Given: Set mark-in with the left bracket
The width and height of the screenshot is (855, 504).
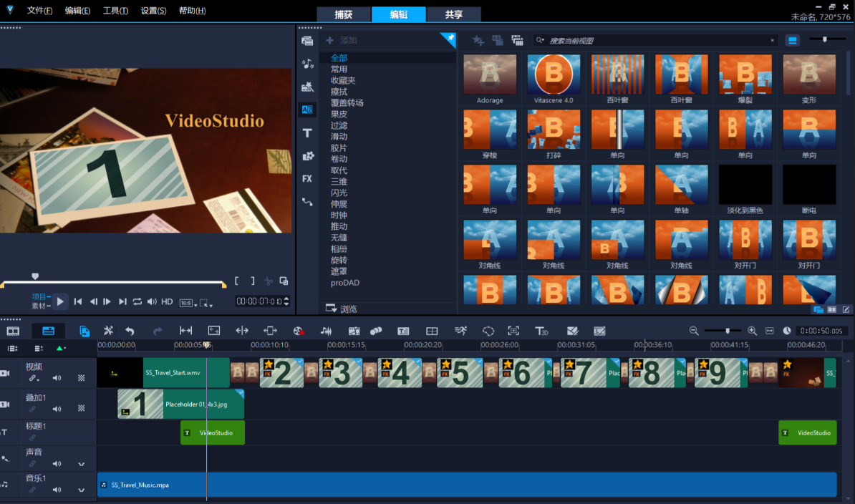Looking at the screenshot, I should (236, 281).
